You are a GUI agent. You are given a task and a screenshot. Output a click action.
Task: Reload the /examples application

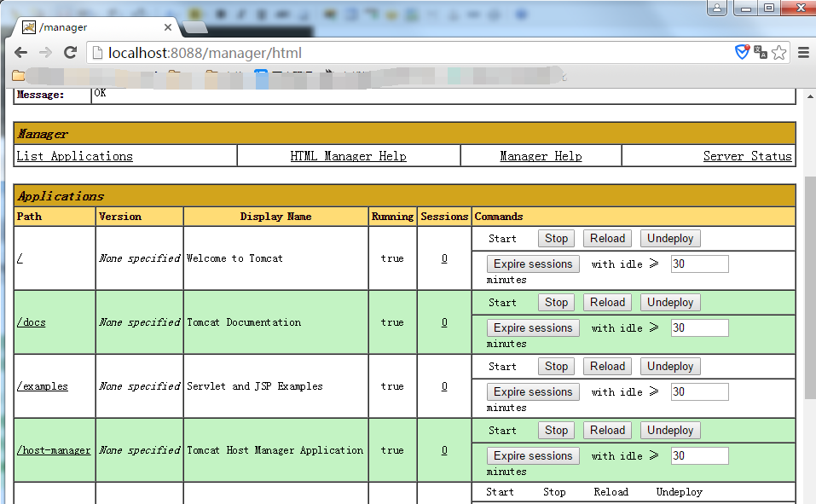[607, 367]
